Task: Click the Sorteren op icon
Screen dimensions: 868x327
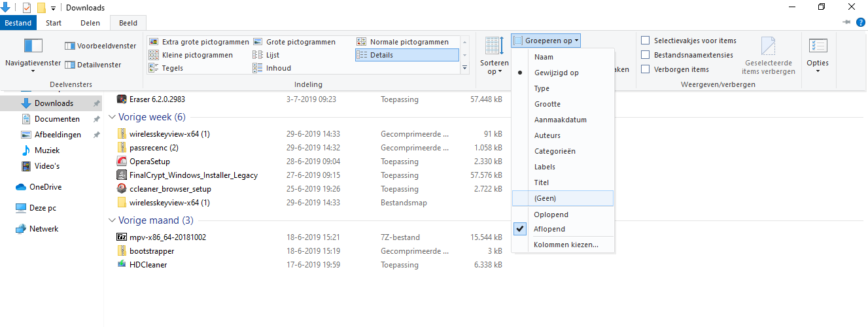Action: [494, 46]
